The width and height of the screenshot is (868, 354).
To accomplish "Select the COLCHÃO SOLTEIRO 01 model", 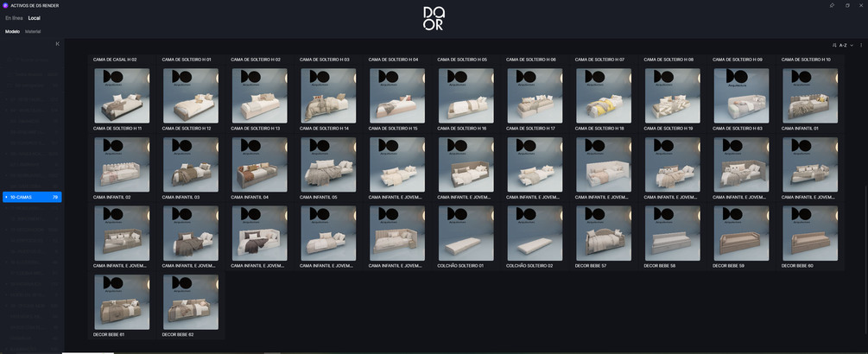I will coord(466,233).
